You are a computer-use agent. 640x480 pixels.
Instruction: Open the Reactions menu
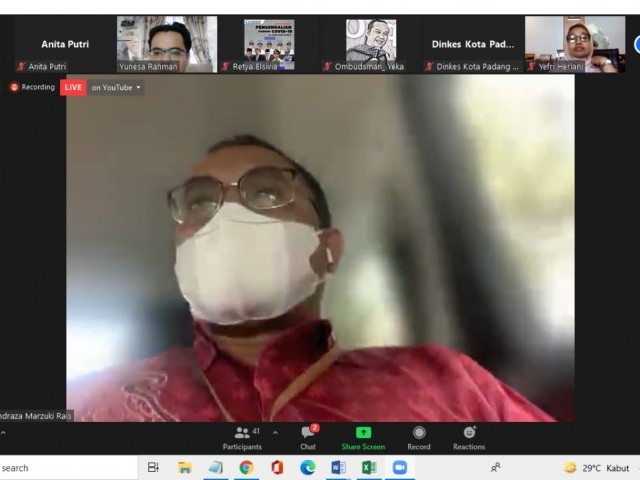[468, 437]
